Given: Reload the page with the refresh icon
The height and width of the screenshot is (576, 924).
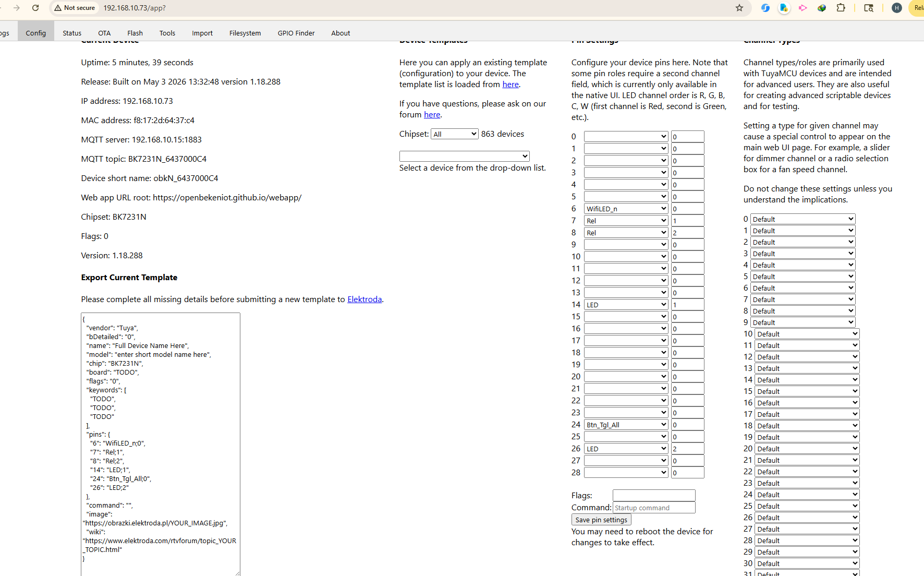Looking at the screenshot, I should coord(35,8).
